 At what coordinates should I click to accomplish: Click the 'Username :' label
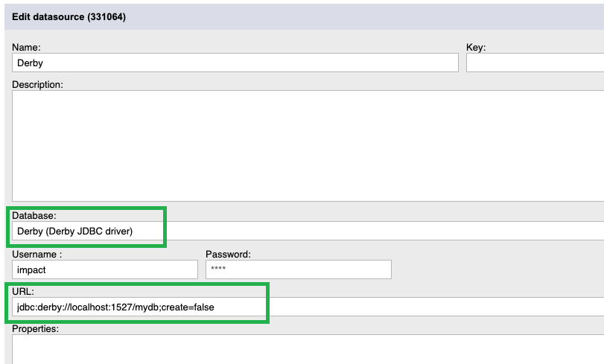(37, 255)
